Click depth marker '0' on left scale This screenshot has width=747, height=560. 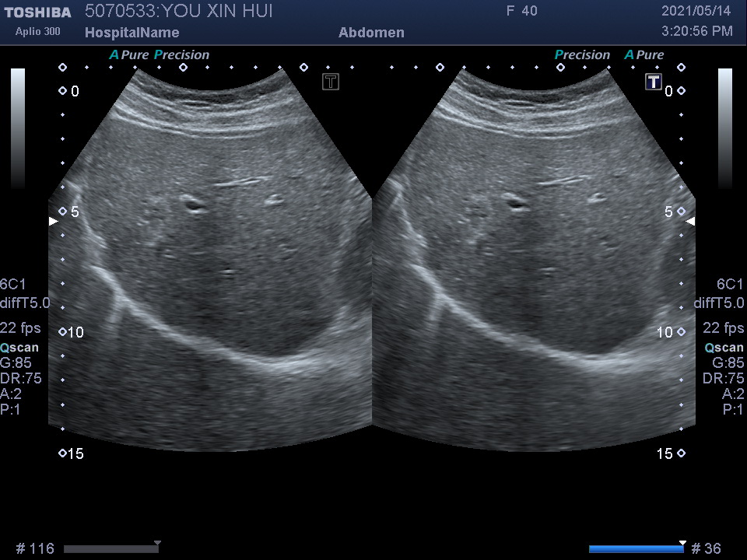click(x=75, y=91)
